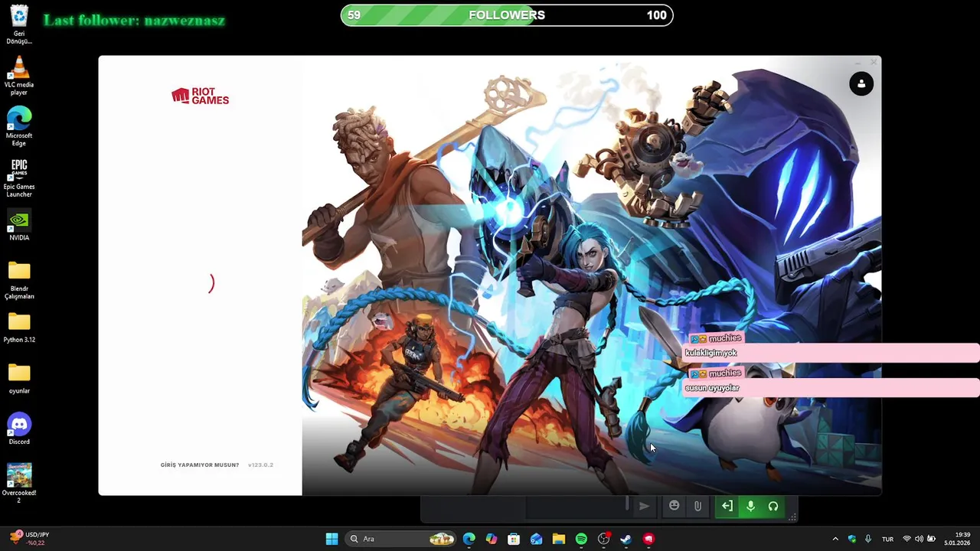
Task: Open Spotify from the taskbar
Action: [581, 539]
